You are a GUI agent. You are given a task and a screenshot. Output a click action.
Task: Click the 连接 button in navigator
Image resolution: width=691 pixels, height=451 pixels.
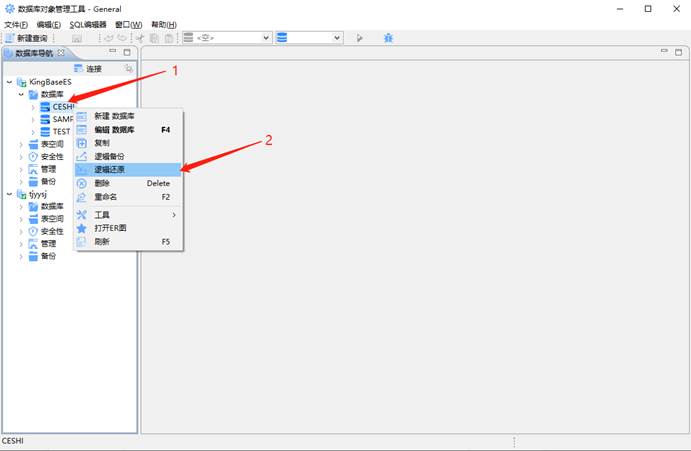[x=88, y=68]
